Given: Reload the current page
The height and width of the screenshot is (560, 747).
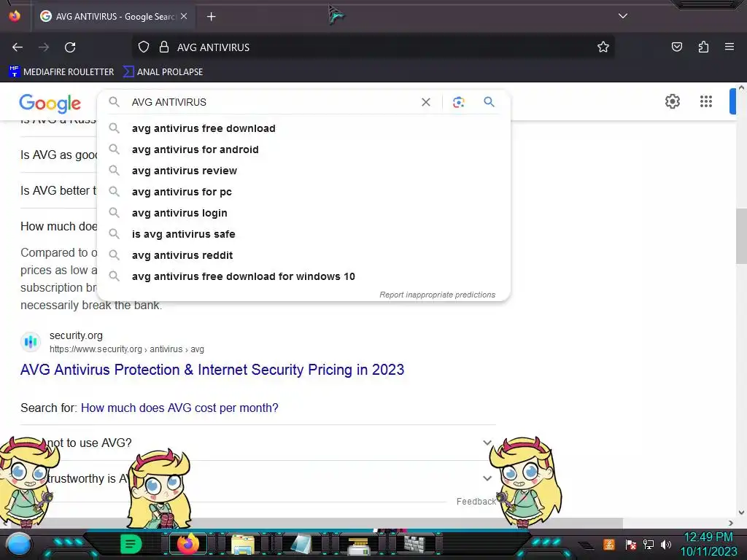Looking at the screenshot, I should pos(70,47).
